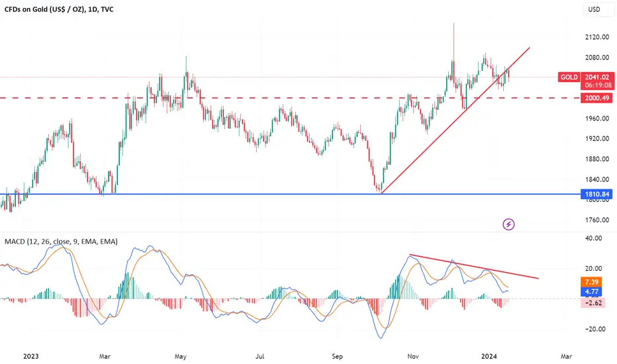The width and height of the screenshot is (617, 364).
Task: Click the 2024 label on time axis
Action: point(489,356)
